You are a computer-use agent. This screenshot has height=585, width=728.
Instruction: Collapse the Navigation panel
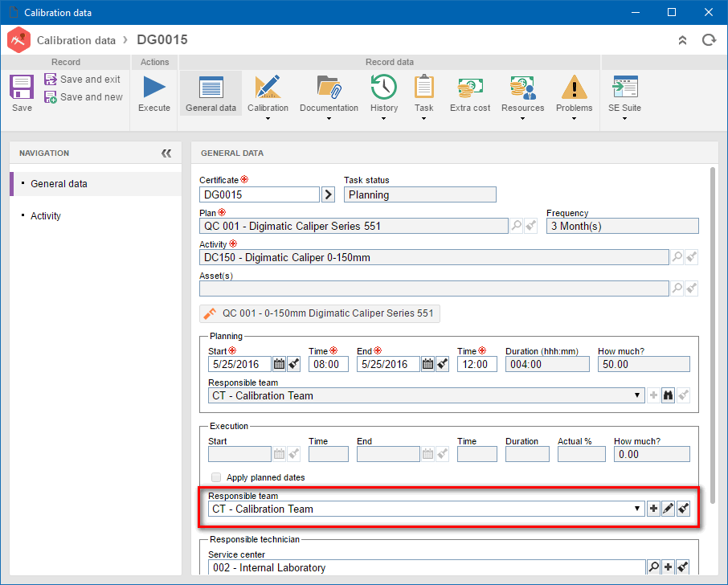point(166,153)
